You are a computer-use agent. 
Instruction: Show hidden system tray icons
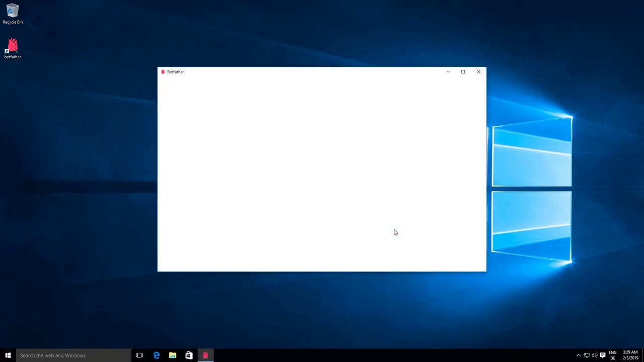coord(578,355)
